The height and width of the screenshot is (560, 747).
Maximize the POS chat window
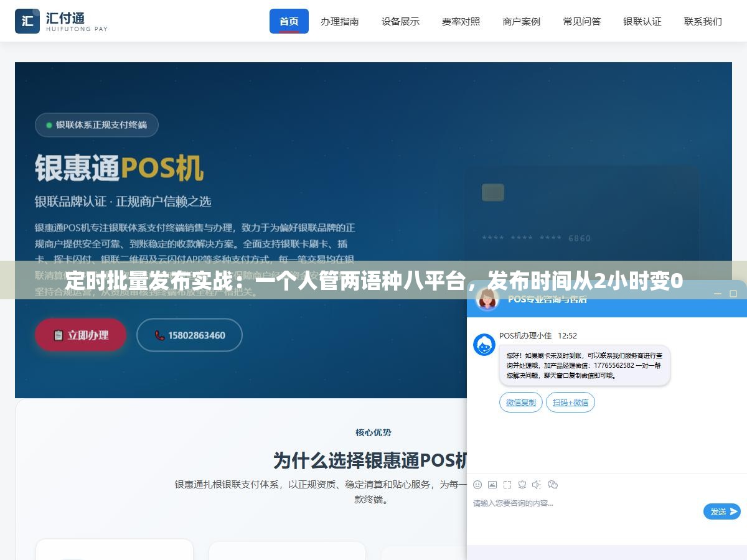733,294
